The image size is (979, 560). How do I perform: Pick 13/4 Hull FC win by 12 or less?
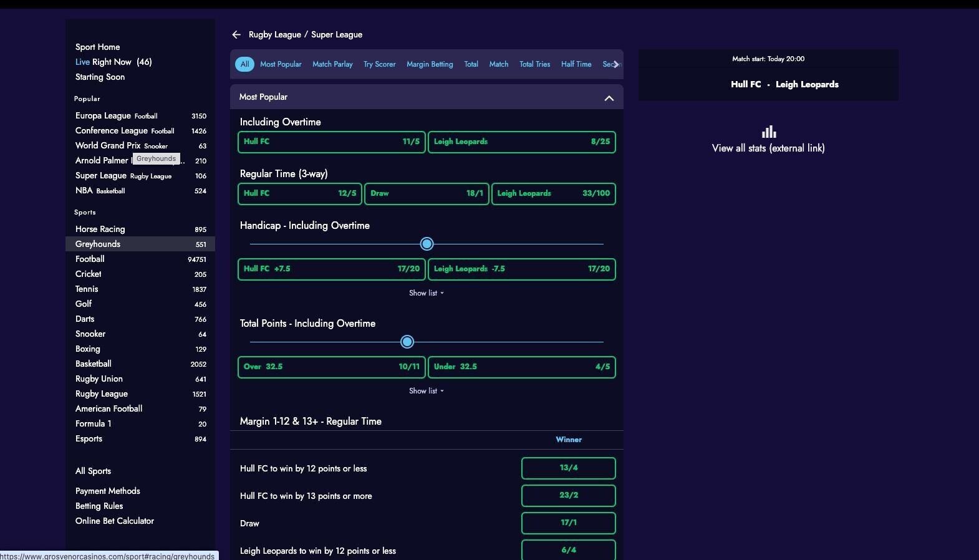(569, 468)
